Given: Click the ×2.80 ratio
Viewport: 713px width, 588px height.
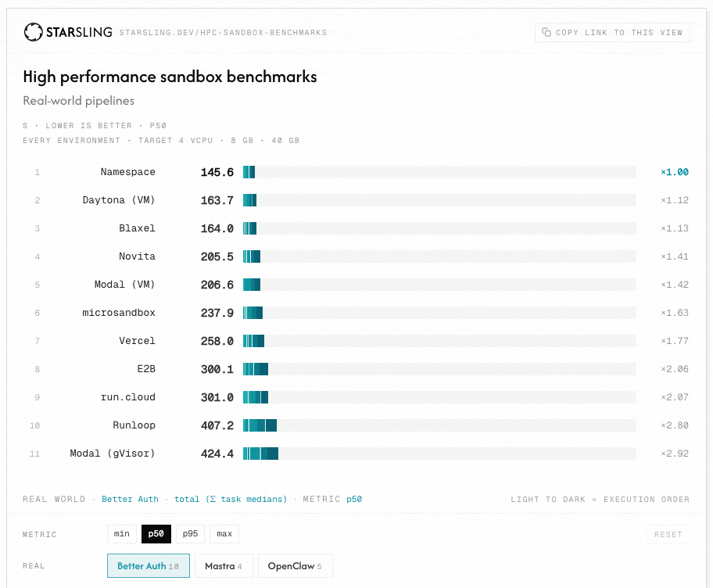Looking at the screenshot, I should tap(675, 425).
